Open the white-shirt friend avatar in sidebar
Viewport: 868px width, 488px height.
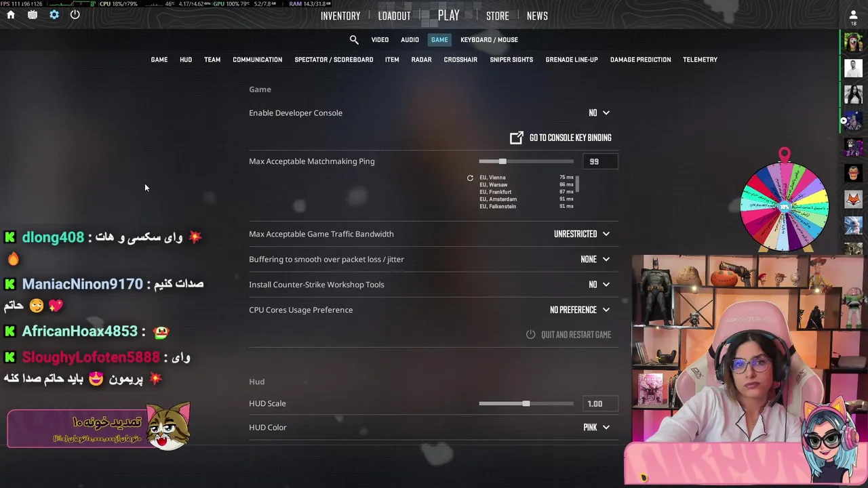click(x=853, y=68)
